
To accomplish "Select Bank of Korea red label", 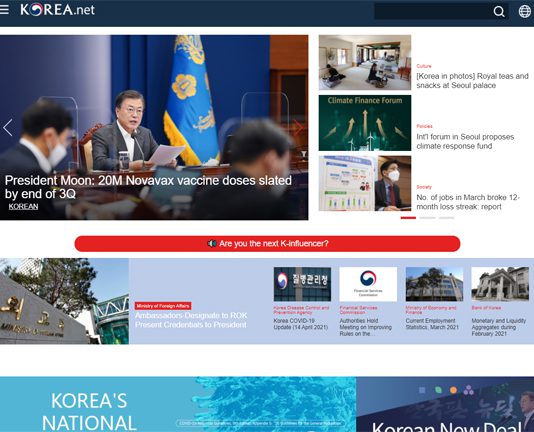I will click(x=486, y=308).
